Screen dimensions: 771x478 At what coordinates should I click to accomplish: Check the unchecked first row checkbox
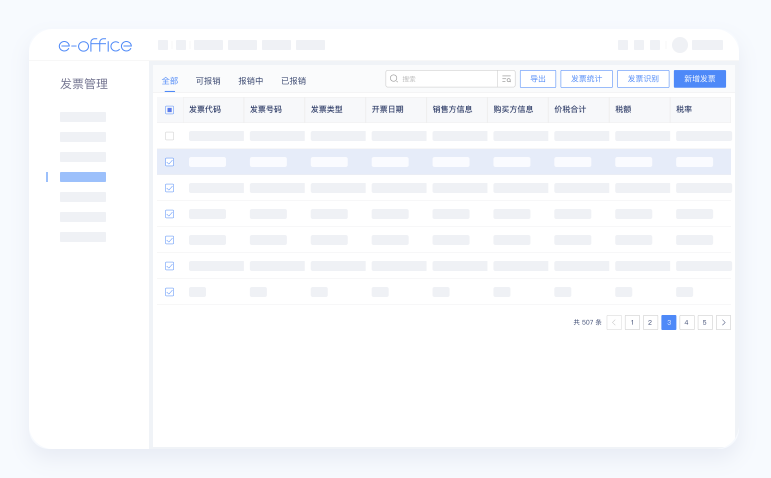click(x=169, y=136)
